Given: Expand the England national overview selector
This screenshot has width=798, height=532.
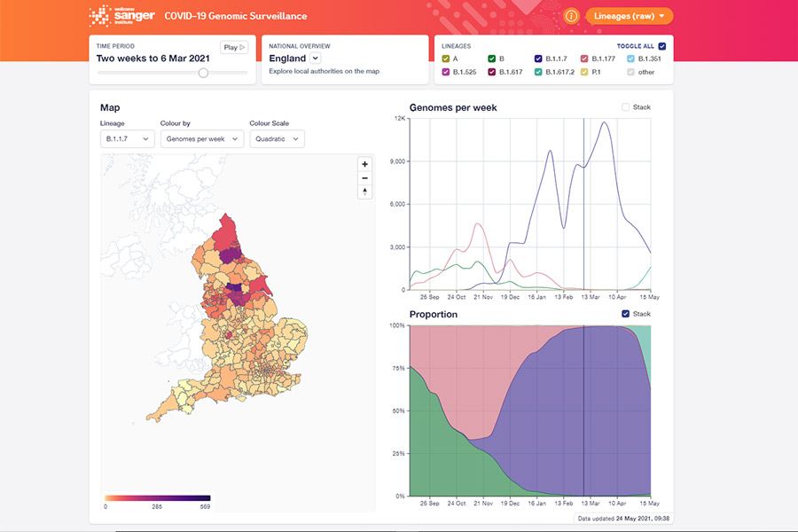Looking at the screenshot, I should 315,59.
